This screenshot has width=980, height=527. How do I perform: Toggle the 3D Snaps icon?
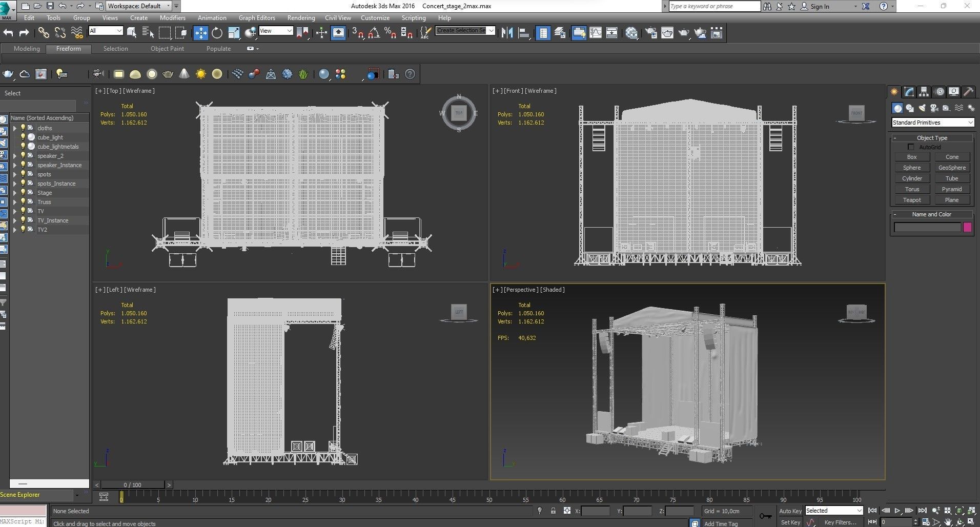coord(358,33)
